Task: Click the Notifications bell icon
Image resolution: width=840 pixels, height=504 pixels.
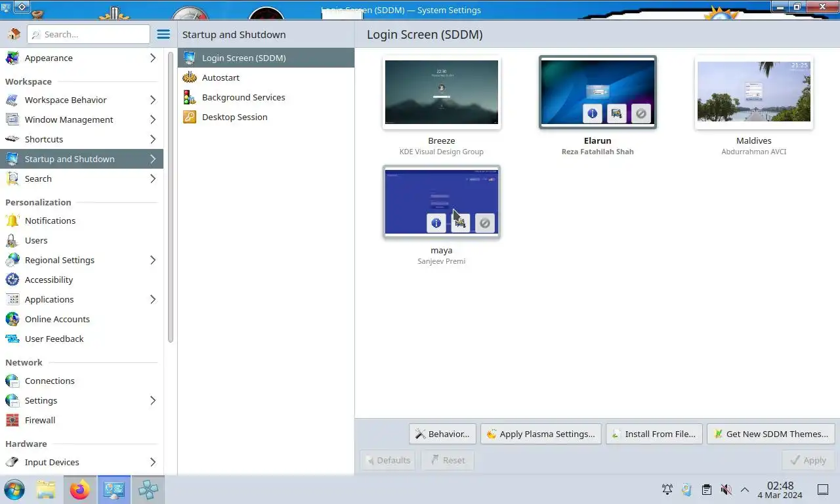Action: pyautogui.click(x=12, y=220)
